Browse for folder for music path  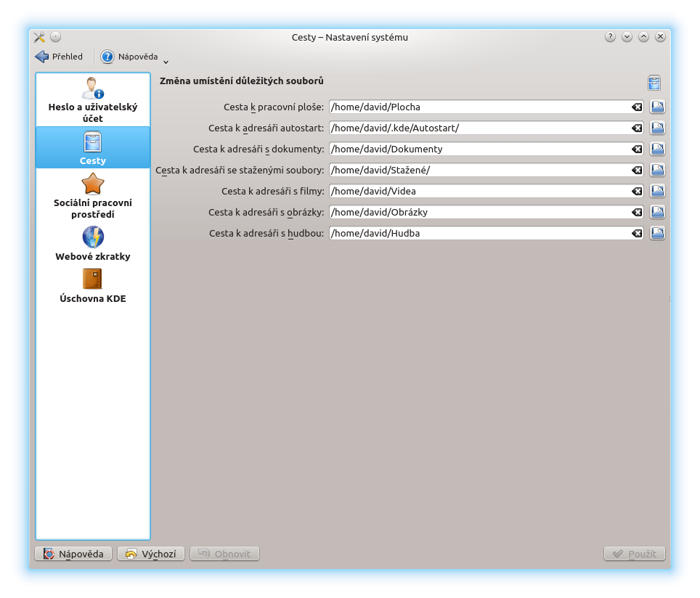657,232
